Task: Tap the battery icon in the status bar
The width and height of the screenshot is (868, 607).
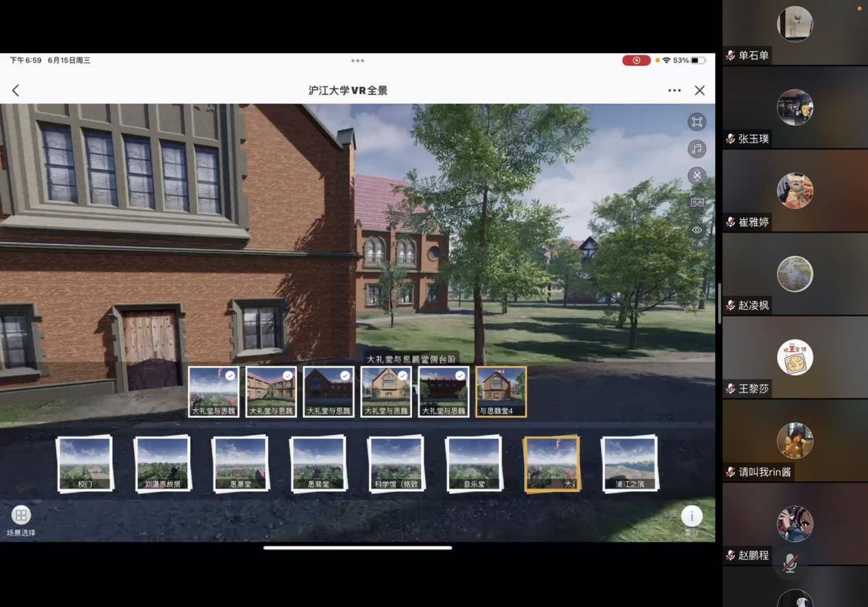Action: 698,60
